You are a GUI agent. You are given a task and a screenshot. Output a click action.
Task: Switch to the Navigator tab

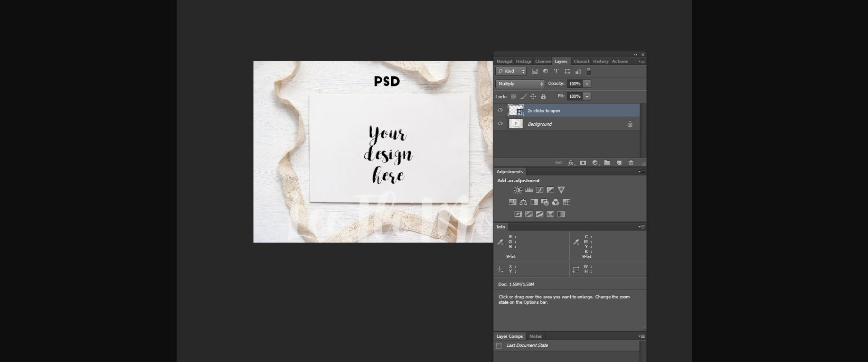(504, 61)
